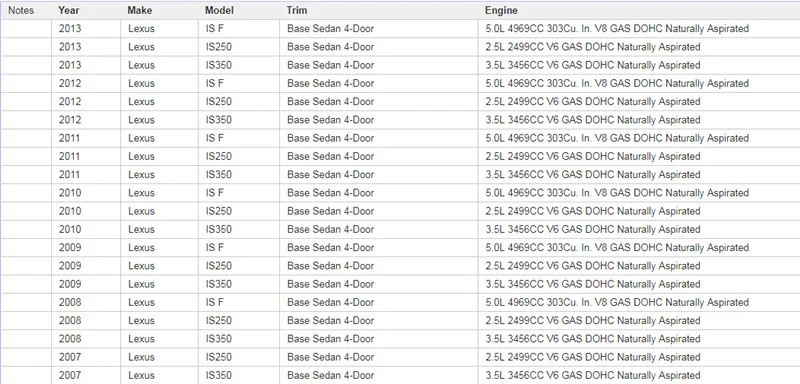The height and width of the screenshot is (384, 800).
Task: Select the 2010 IS F model cell
Action: click(x=239, y=193)
